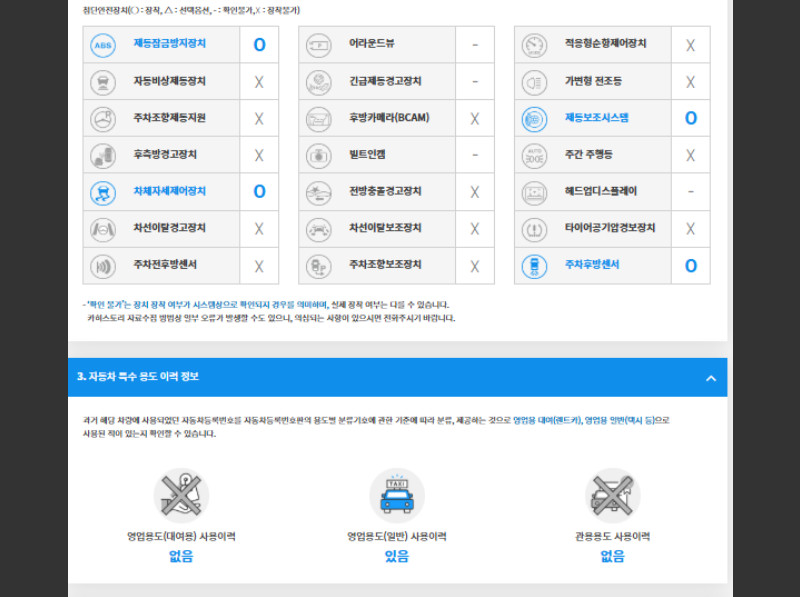Select the 타이어공기압경보장치 tire icon
The image size is (800, 597).
[x=532, y=228]
